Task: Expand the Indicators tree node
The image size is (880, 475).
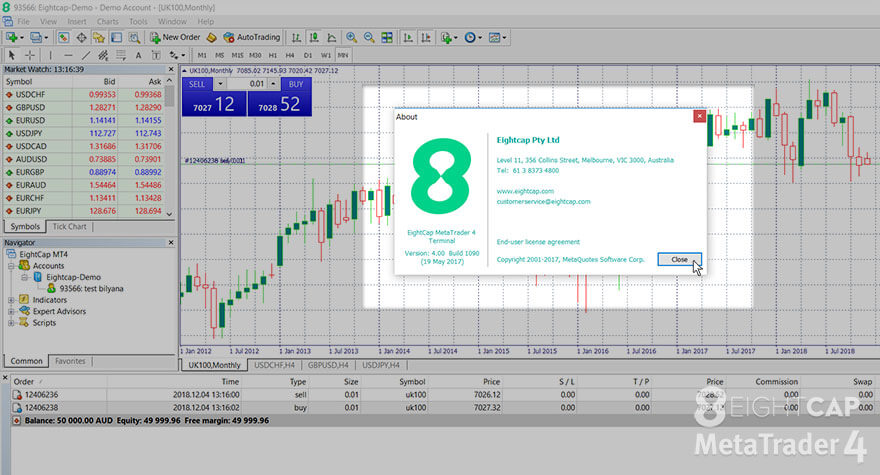Action: 11,300
